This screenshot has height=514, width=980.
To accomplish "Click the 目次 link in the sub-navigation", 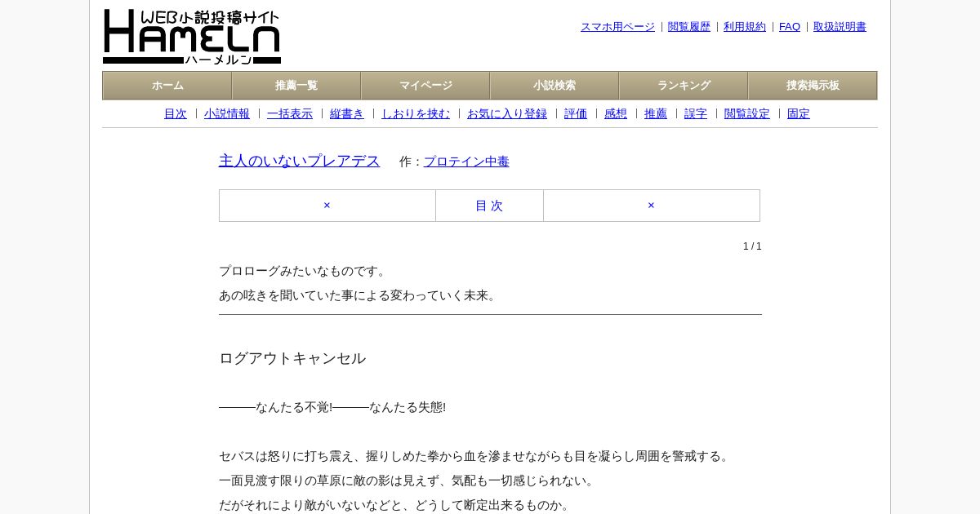I will [176, 114].
